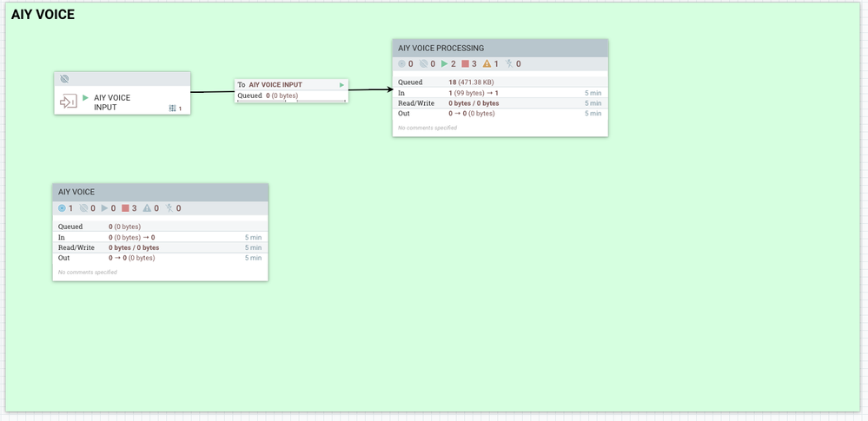Click the red stopped icon in AIY VOICE PROCESSING
This screenshot has height=421, width=868.
[465, 64]
